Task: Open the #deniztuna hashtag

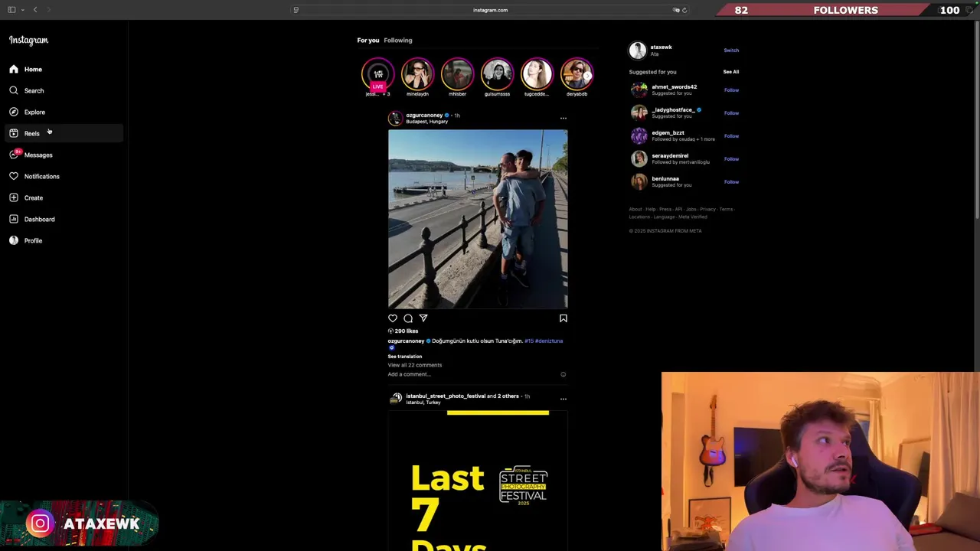Action: coord(549,341)
